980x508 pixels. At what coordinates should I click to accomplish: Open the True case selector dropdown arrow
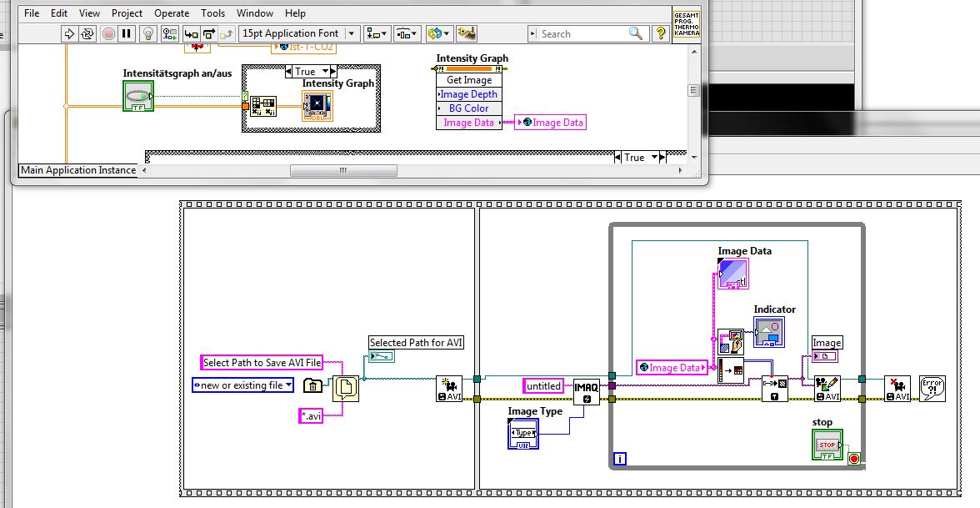[x=326, y=72]
